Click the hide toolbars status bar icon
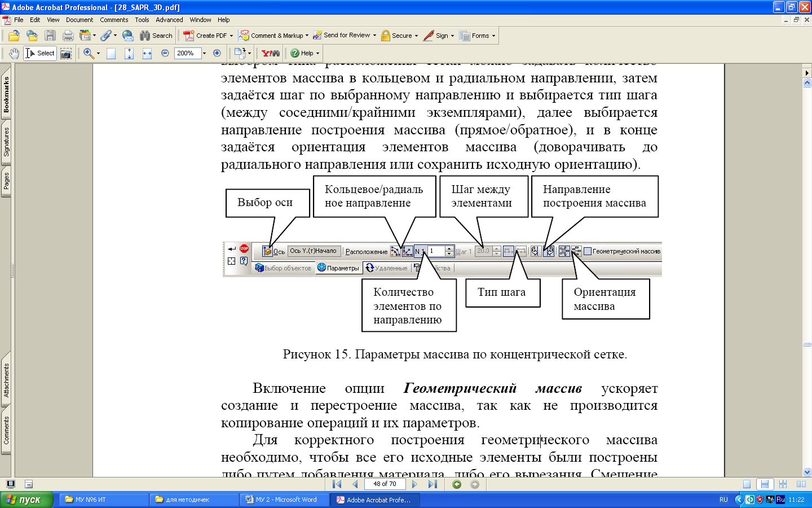Viewport: 812px width, 508px height. tap(29, 484)
